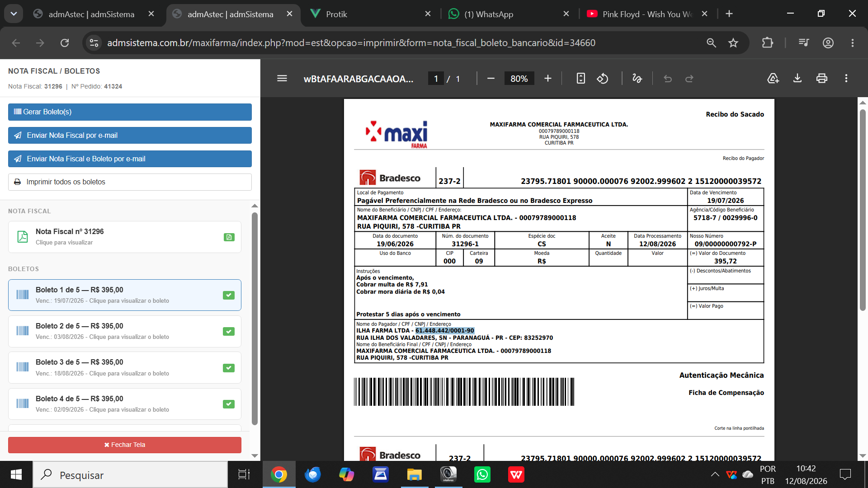Open Chrome extensions menu
868x488 pixels.
coord(767,43)
